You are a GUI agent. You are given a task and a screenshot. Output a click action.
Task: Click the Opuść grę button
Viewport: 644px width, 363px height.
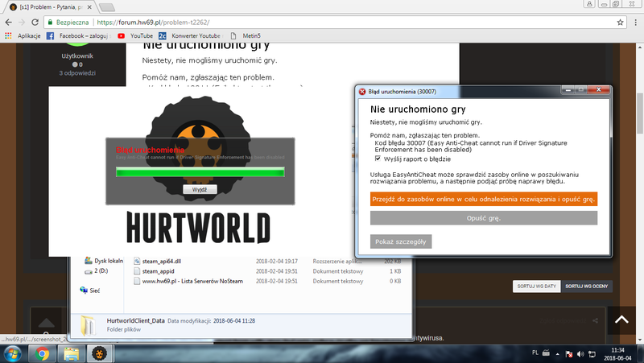[484, 218]
